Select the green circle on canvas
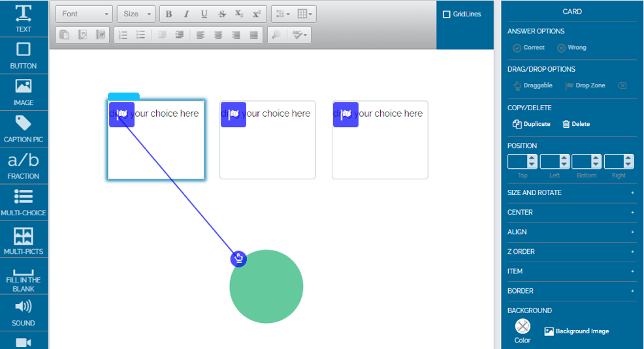Image resolution: width=644 pixels, height=349 pixels. point(266,286)
